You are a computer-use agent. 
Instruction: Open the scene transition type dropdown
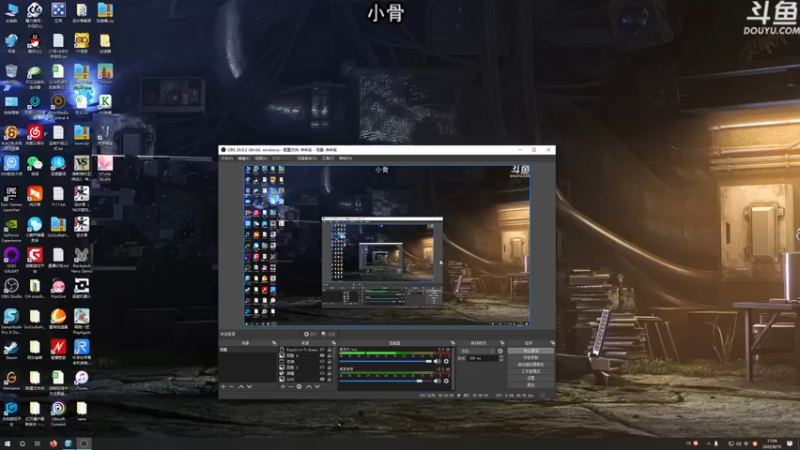[478, 351]
